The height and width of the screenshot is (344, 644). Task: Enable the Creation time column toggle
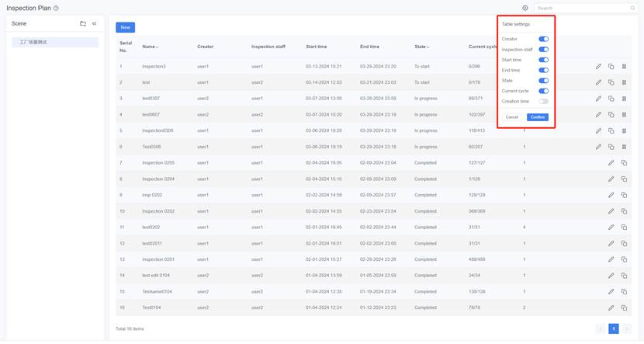click(543, 102)
